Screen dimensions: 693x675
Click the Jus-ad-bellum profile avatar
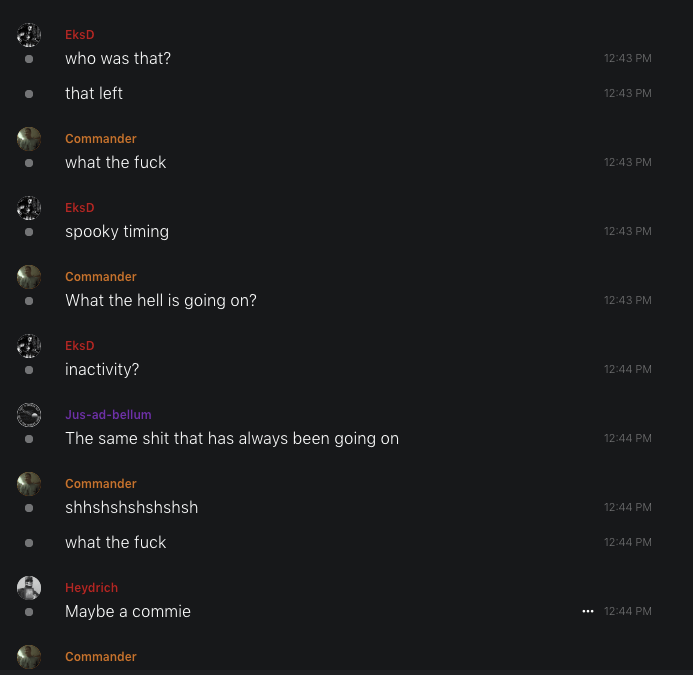click(29, 415)
